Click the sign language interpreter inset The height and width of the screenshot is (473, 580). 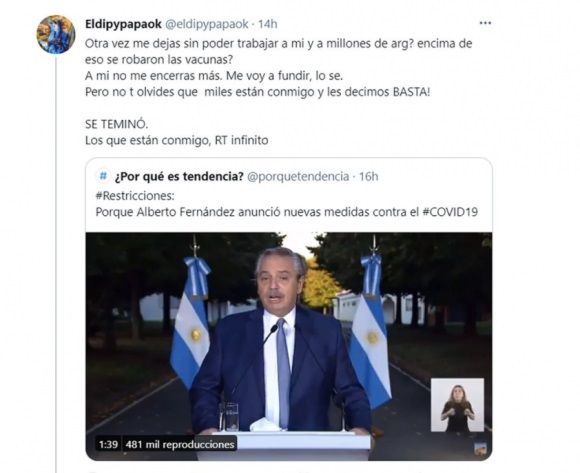tap(457, 405)
